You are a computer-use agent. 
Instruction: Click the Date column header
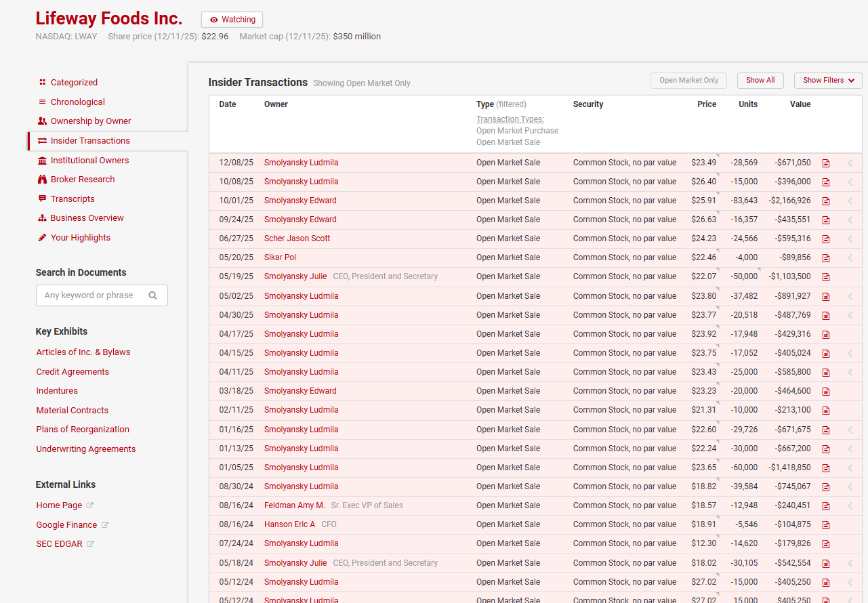(x=228, y=104)
